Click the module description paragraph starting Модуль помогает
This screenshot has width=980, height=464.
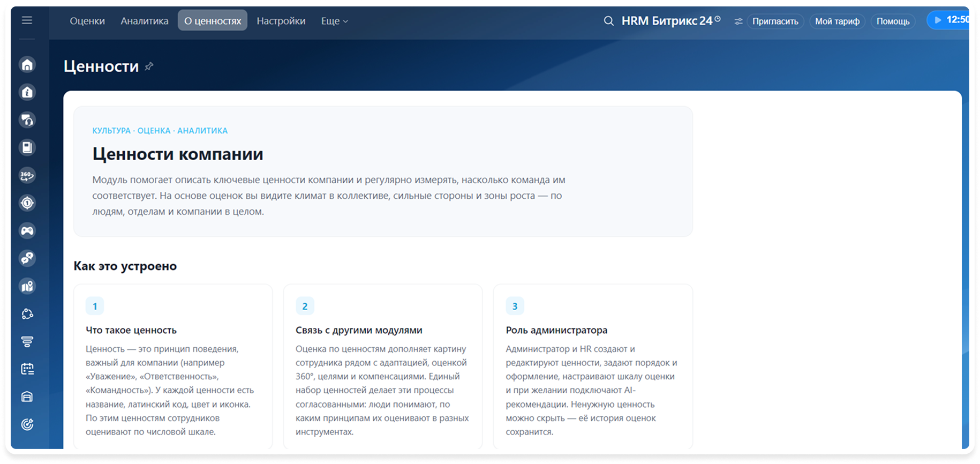point(329,196)
